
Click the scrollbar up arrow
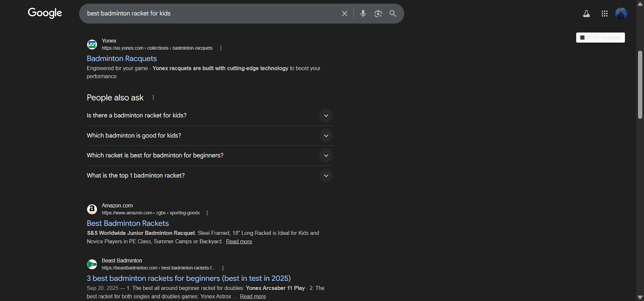(640, 4)
